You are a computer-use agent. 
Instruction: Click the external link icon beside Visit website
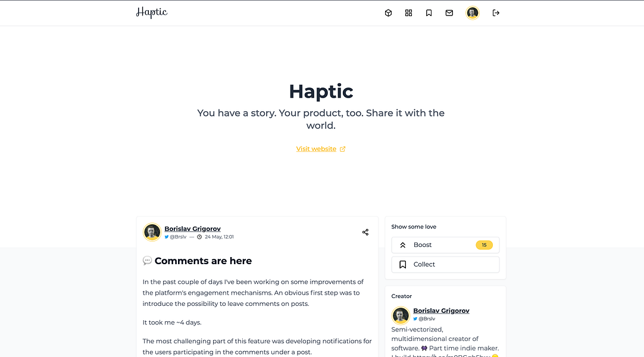[343, 149]
